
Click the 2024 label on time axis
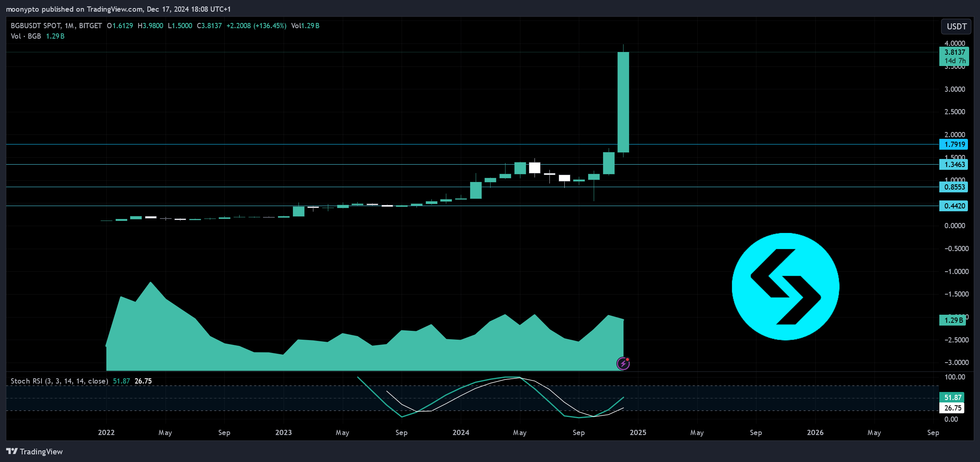461,433
